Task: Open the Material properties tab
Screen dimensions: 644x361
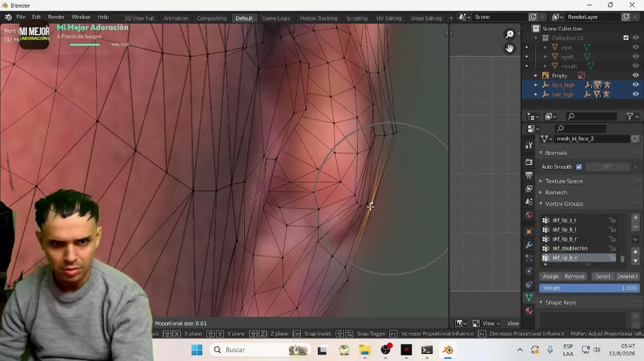Action: point(529,310)
